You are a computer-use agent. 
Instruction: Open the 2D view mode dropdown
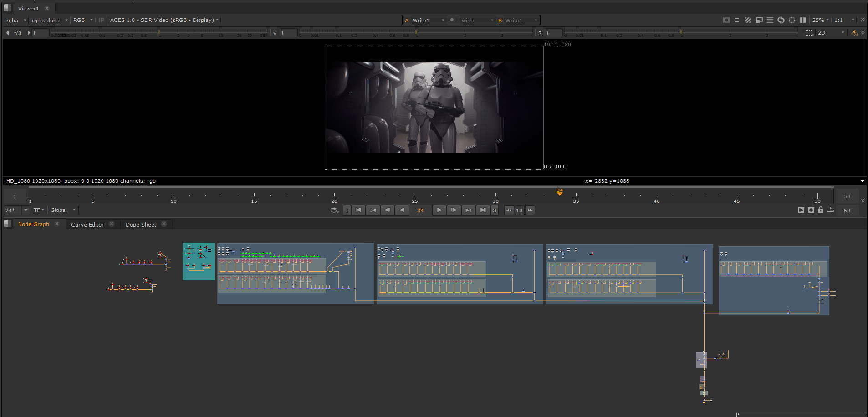[x=831, y=33]
